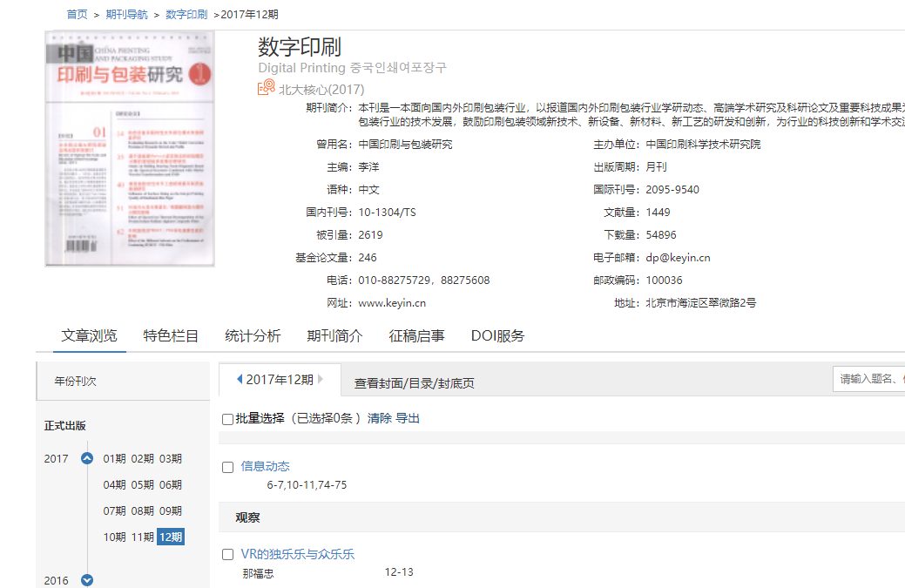Select issue 11期 of 2017
The width and height of the screenshot is (905, 588).
142,537
